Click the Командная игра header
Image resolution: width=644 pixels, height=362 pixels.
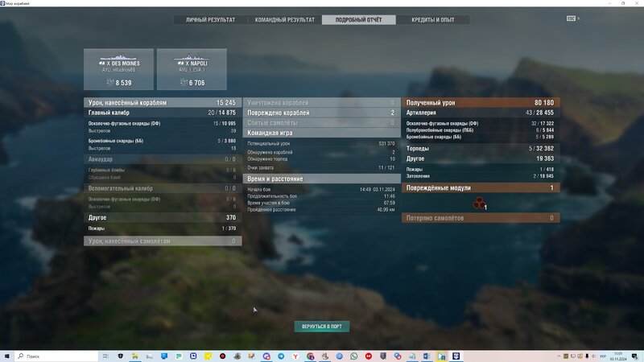(x=321, y=133)
